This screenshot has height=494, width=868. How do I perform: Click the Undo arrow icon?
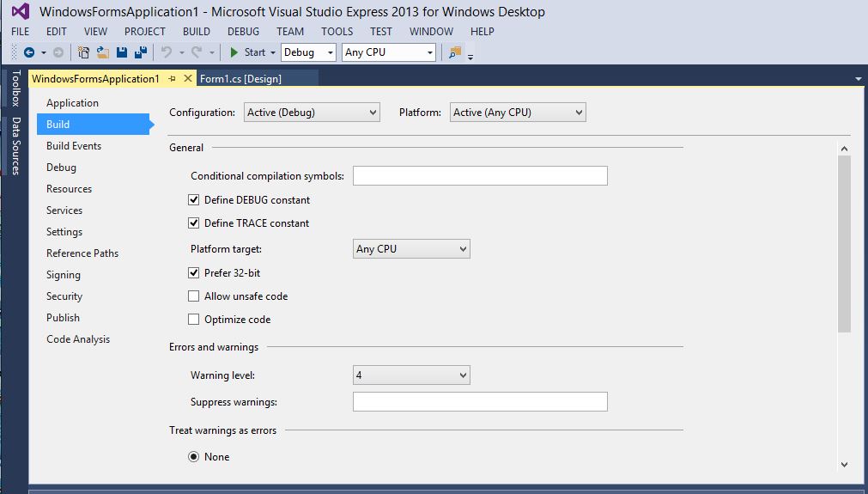coord(167,52)
